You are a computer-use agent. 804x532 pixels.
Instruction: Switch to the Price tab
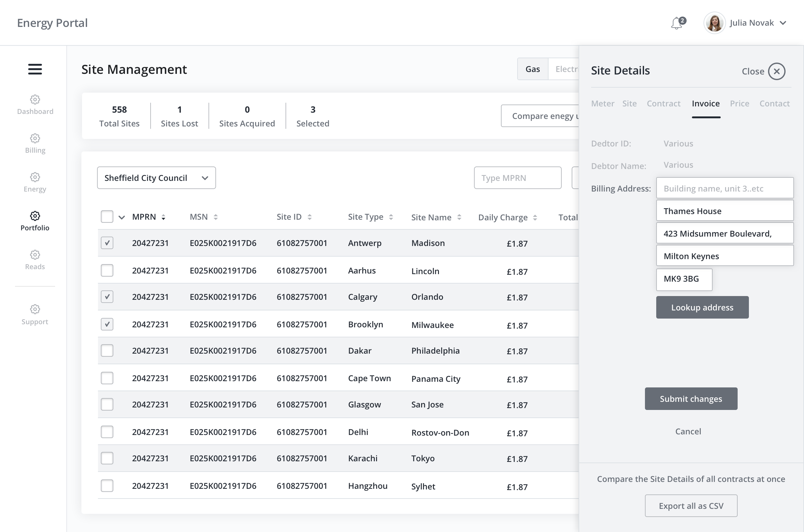[739, 104]
